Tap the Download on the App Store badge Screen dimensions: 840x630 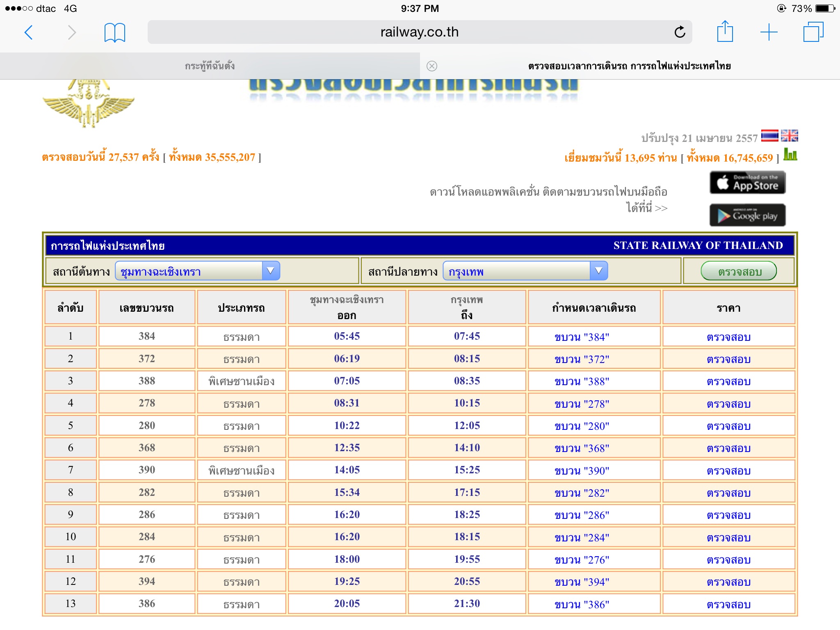click(747, 183)
